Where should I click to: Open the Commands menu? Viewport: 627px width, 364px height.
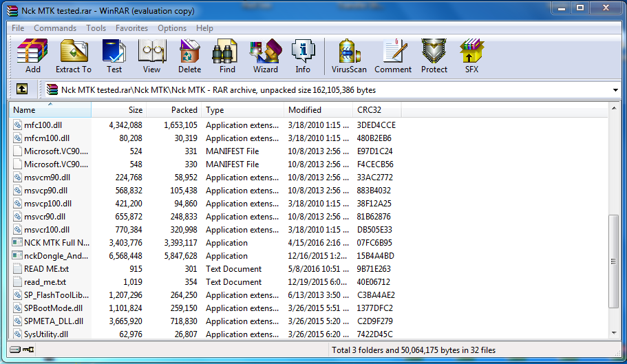[55, 28]
